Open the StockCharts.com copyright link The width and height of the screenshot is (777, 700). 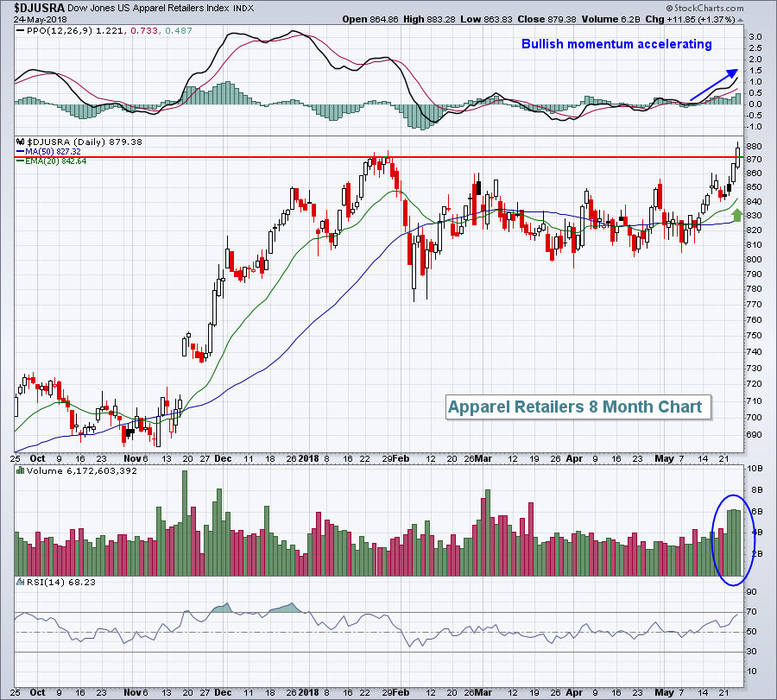[x=704, y=8]
